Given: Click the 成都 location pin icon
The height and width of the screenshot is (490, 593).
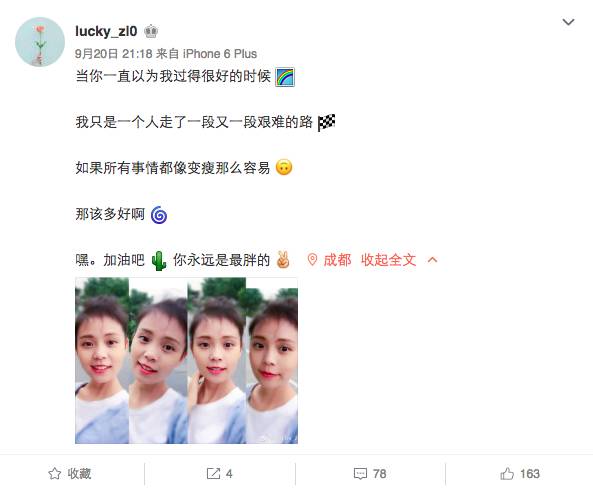Looking at the screenshot, I should point(312,260).
